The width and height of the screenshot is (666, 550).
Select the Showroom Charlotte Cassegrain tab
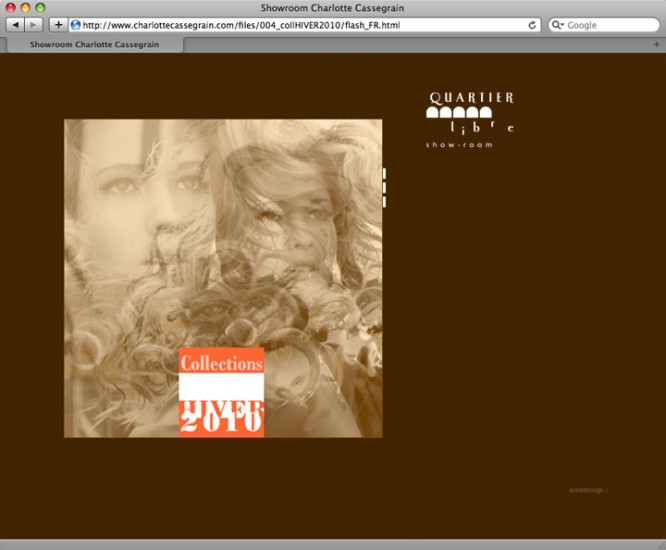[94, 45]
